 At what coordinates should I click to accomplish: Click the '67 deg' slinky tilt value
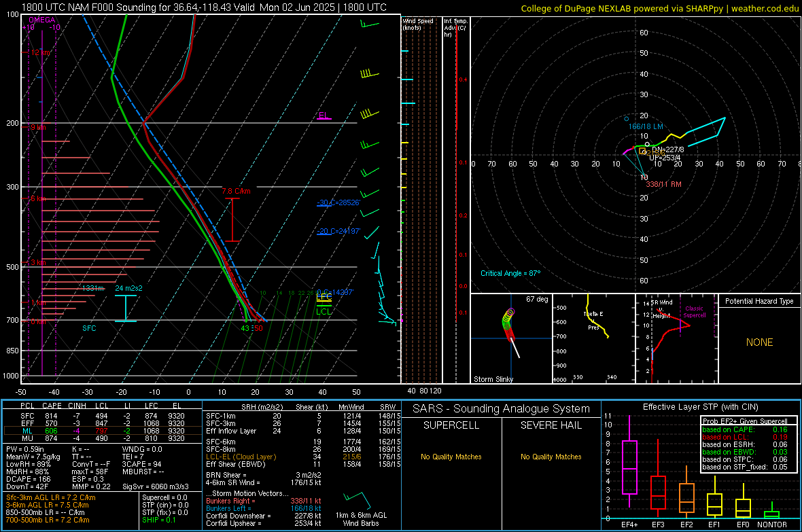(537, 299)
